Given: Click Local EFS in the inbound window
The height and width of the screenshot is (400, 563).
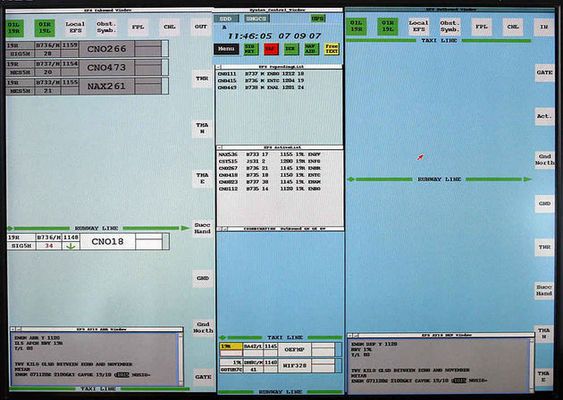Looking at the screenshot, I should coord(75,27).
